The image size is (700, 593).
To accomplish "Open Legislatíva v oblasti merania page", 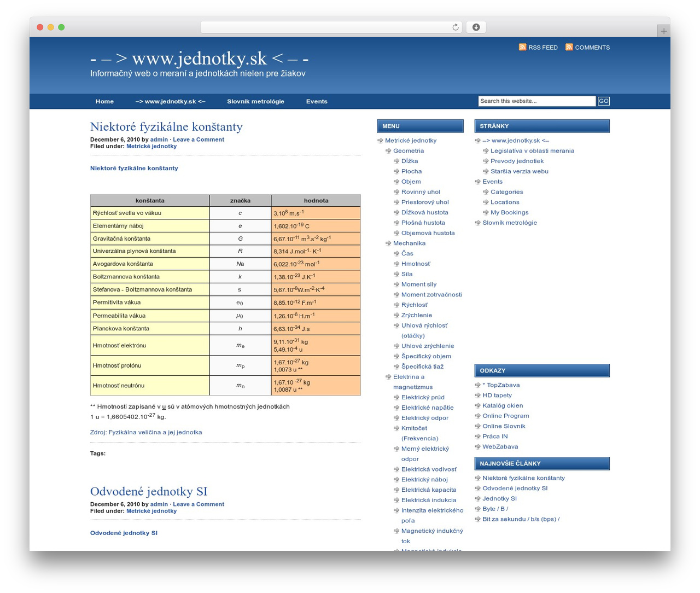I will (x=532, y=151).
